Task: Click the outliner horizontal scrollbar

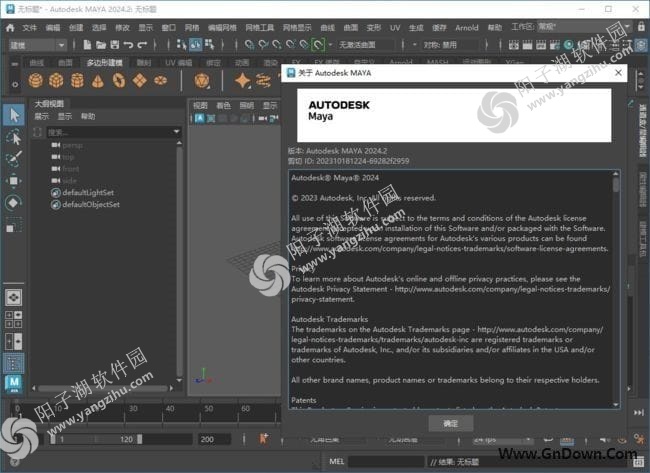Action: 102,388
